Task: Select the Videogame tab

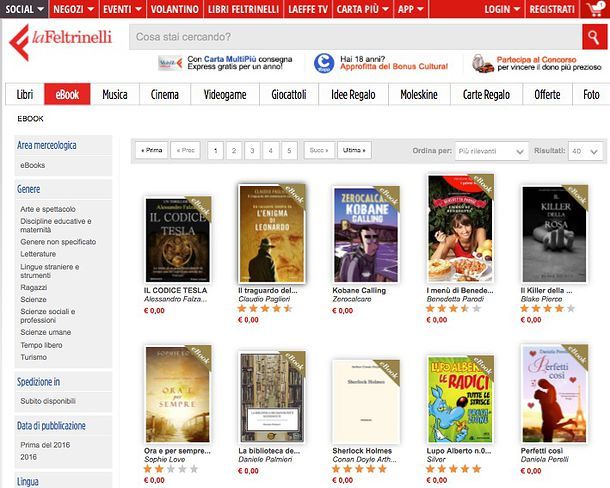Action: point(225,94)
